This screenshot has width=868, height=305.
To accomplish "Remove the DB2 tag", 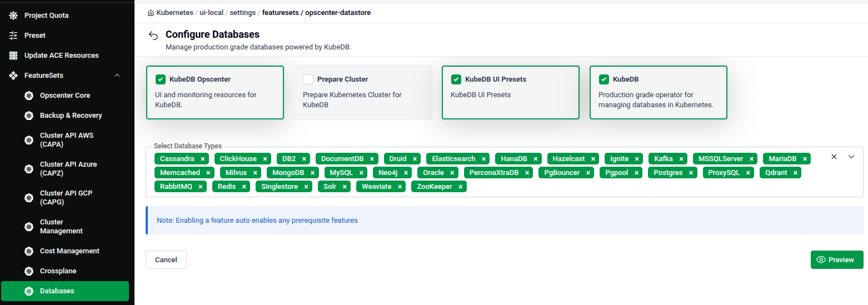I will pos(305,159).
